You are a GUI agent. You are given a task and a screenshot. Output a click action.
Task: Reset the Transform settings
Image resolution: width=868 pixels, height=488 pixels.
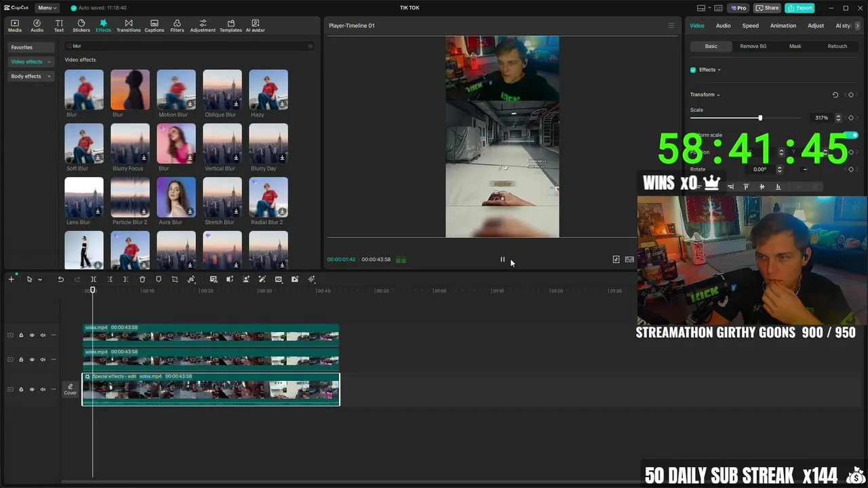pos(835,95)
